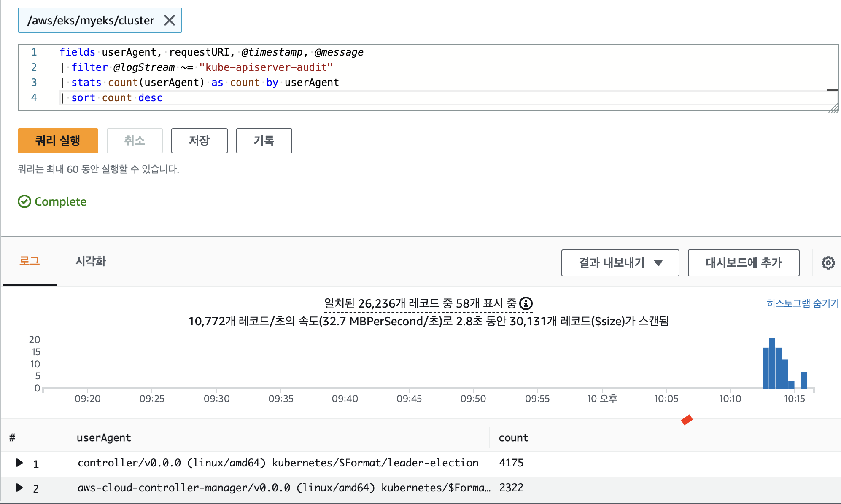Viewport: 841px width, 504px height.
Task: Click the info icon beside record count
Action: 526,303
